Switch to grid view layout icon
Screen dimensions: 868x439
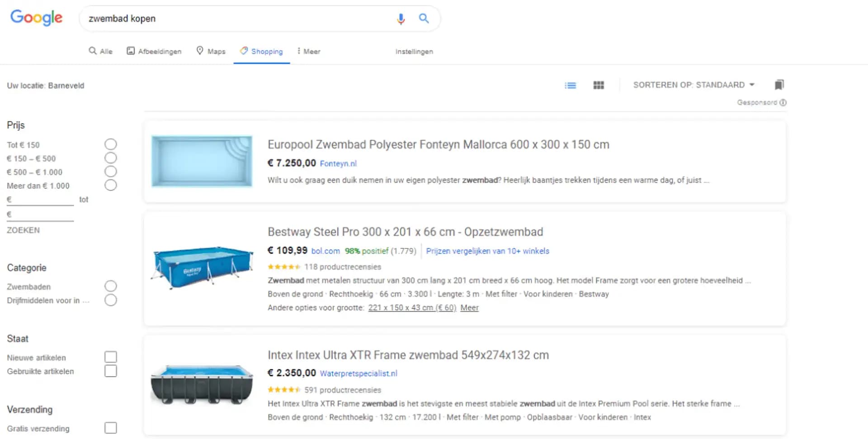coord(599,85)
